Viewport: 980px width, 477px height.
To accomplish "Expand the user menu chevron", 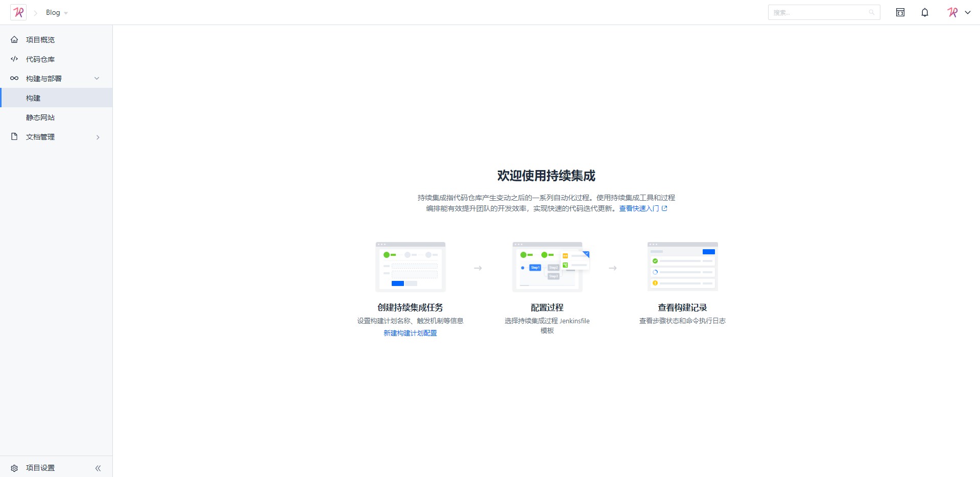I will (968, 12).
